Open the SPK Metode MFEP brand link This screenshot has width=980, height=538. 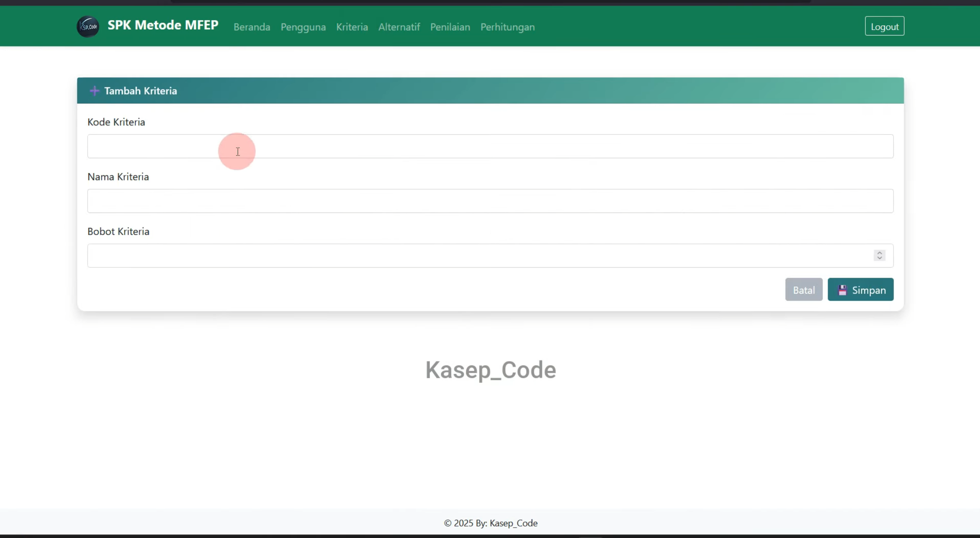(163, 25)
